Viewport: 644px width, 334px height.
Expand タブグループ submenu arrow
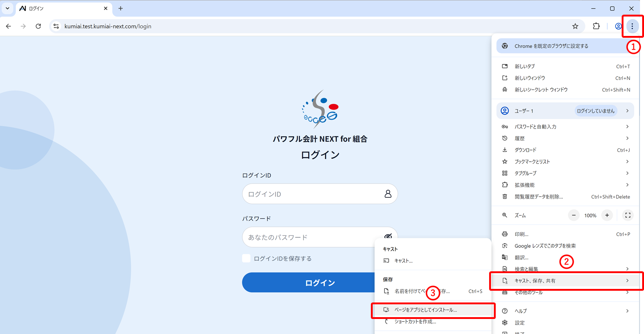point(627,173)
